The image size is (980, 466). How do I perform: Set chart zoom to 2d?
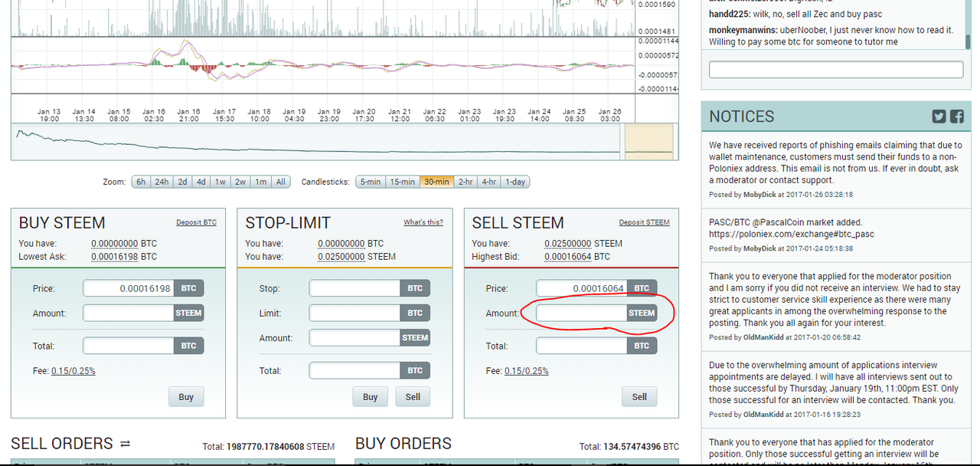click(182, 182)
